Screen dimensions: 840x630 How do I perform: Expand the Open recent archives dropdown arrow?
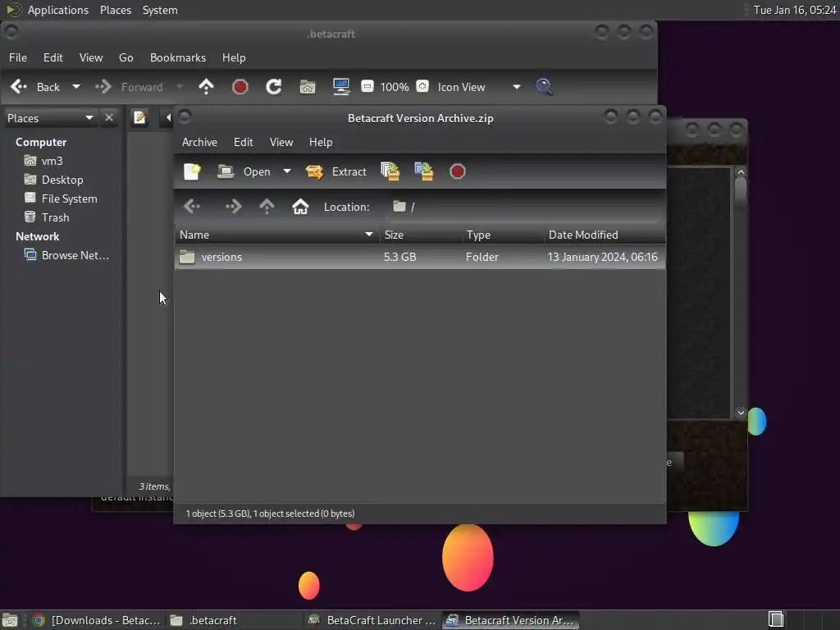coord(287,171)
